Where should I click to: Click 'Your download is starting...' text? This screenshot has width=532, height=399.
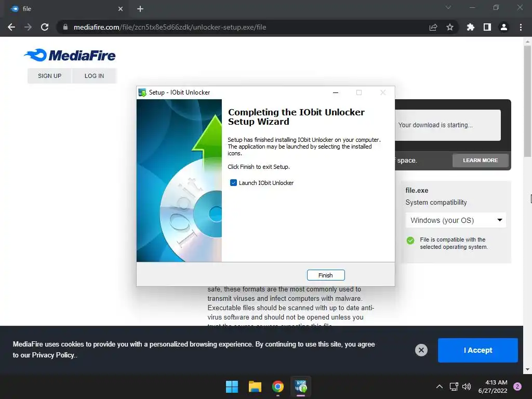[435, 125]
